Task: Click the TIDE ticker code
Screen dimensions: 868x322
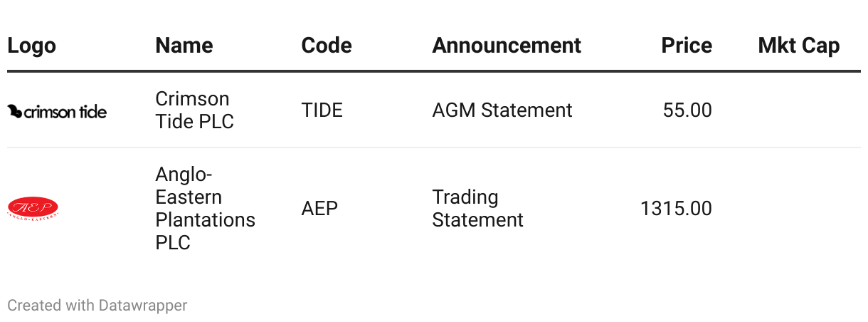Action: (322, 110)
